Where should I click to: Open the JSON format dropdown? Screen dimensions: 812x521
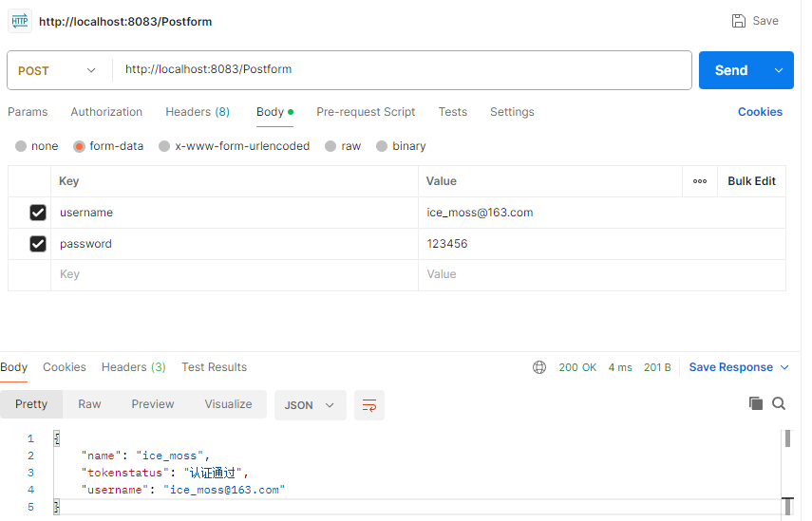(x=310, y=405)
